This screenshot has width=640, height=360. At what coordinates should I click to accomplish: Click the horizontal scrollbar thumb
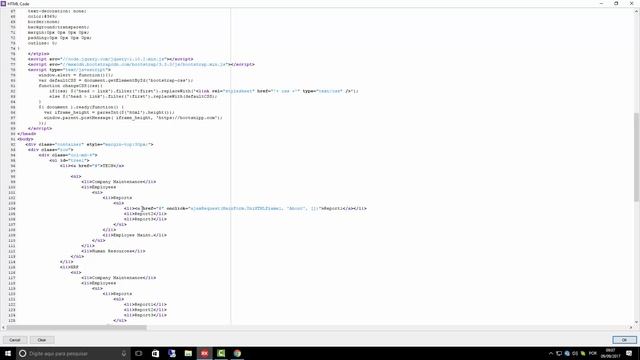click(76, 327)
